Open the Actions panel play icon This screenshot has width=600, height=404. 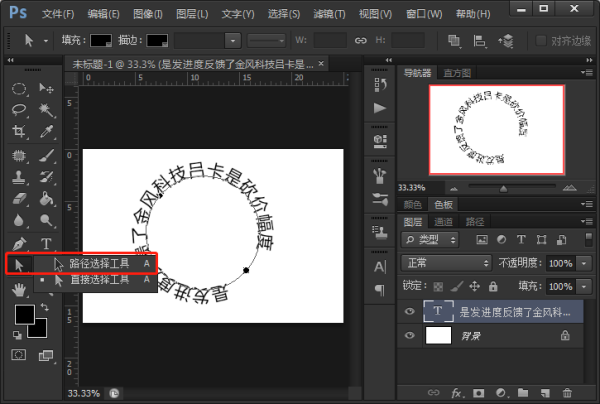[380, 108]
